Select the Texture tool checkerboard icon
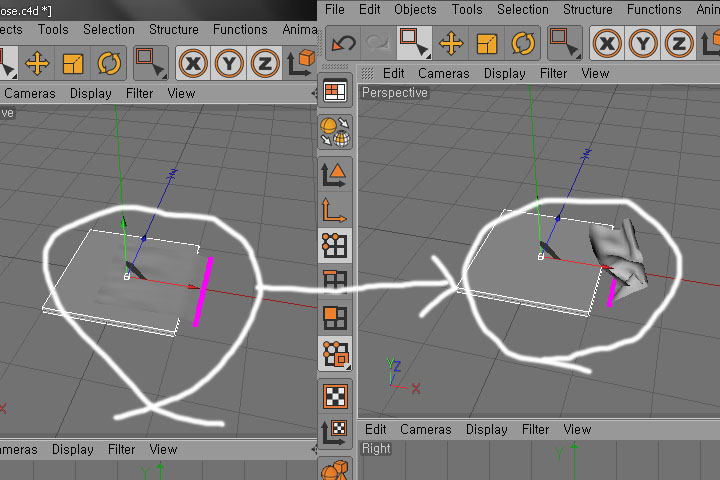The width and height of the screenshot is (720, 480). point(335,396)
